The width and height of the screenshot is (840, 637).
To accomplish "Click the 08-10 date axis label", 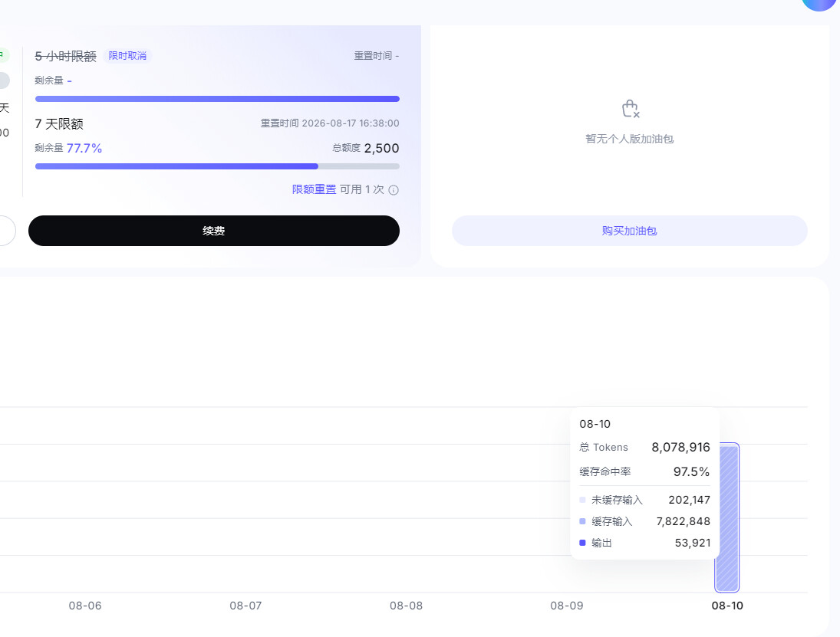I will click(x=727, y=606).
